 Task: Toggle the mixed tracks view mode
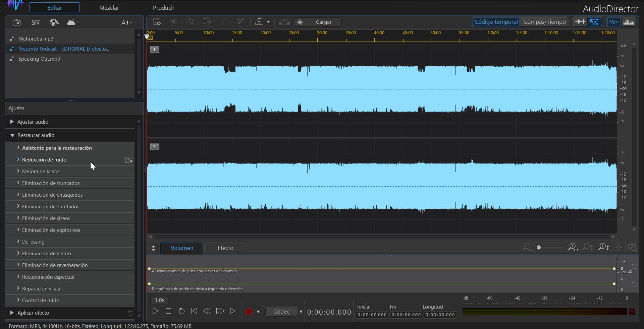click(595, 21)
